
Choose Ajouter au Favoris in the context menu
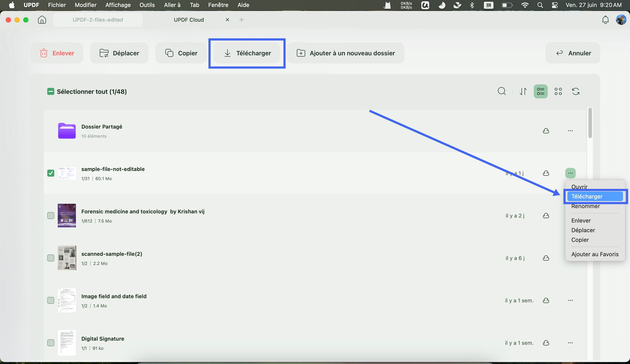point(595,254)
